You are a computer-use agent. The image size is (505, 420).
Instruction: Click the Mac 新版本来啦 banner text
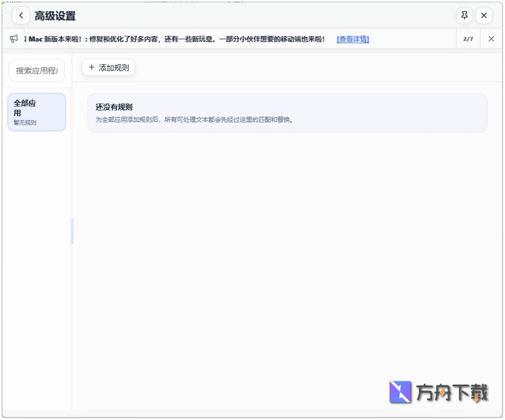(171, 39)
